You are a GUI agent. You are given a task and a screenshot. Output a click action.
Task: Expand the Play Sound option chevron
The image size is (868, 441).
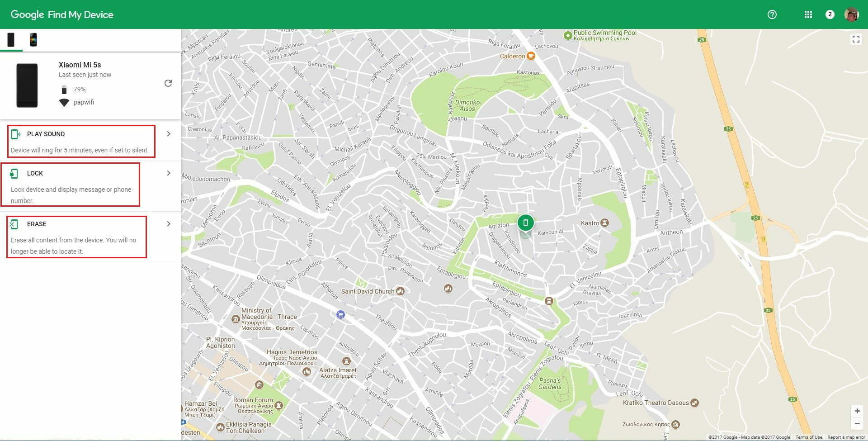(x=169, y=134)
